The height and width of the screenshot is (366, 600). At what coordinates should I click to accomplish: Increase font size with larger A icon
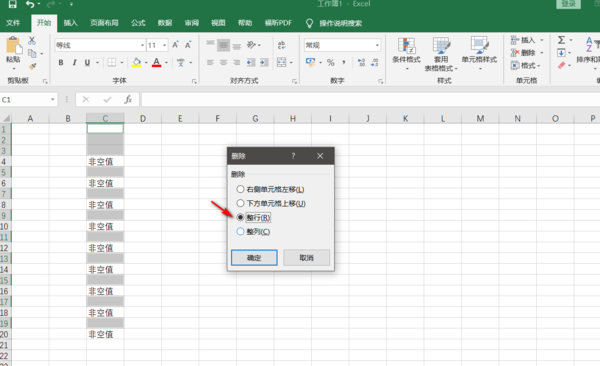pyautogui.click(x=175, y=45)
